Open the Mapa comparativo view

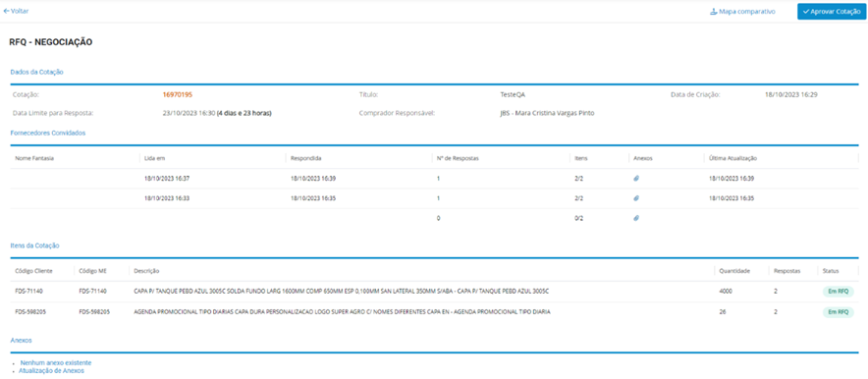pyautogui.click(x=742, y=11)
